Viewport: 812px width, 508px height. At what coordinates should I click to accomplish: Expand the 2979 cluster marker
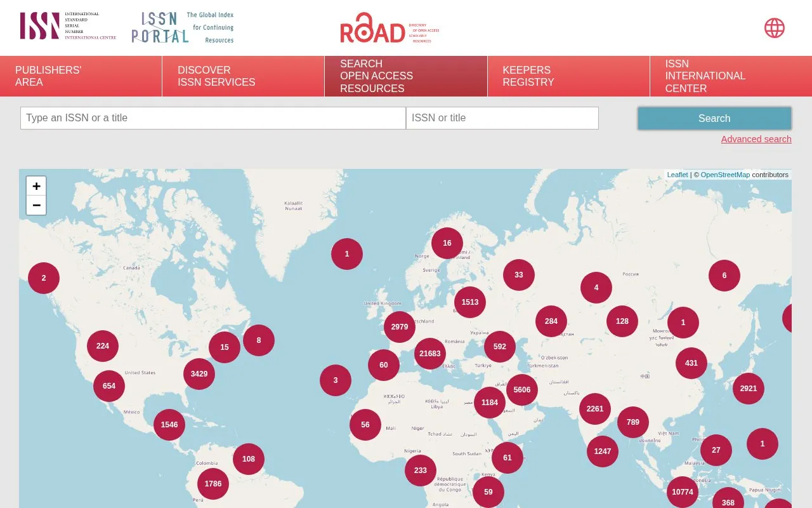tap(400, 327)
